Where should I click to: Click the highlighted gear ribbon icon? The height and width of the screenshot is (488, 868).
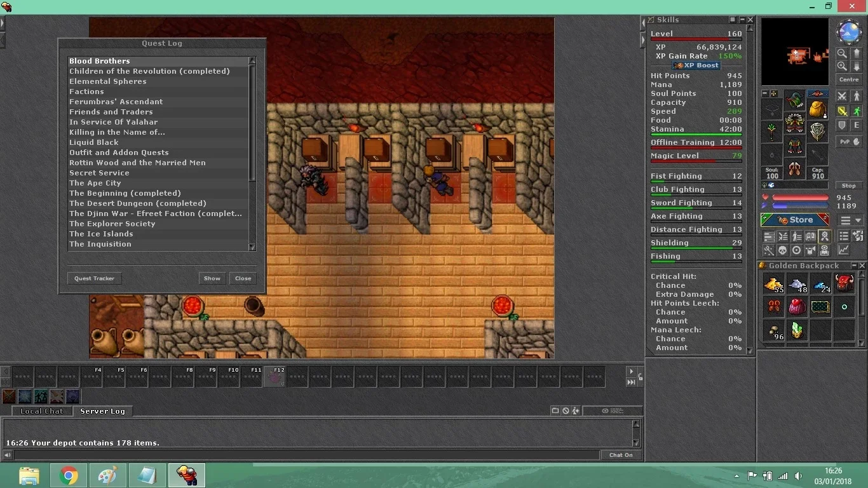pyautogui.click(x=825, y=235)
